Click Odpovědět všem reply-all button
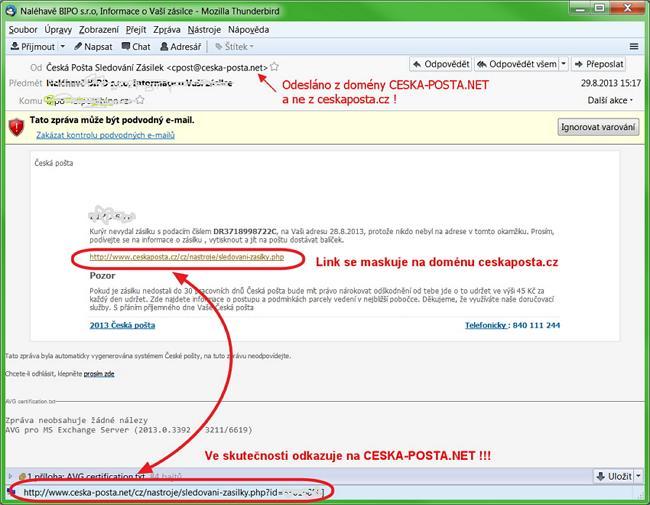The width and height of the screenshot is (650, 505). coord(517,64)
